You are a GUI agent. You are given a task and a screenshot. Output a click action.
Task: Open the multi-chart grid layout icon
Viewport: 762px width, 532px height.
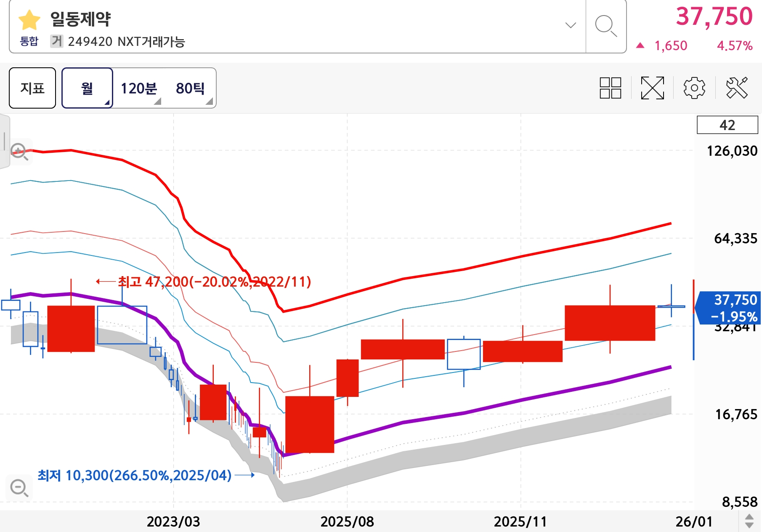pos(610,88)
